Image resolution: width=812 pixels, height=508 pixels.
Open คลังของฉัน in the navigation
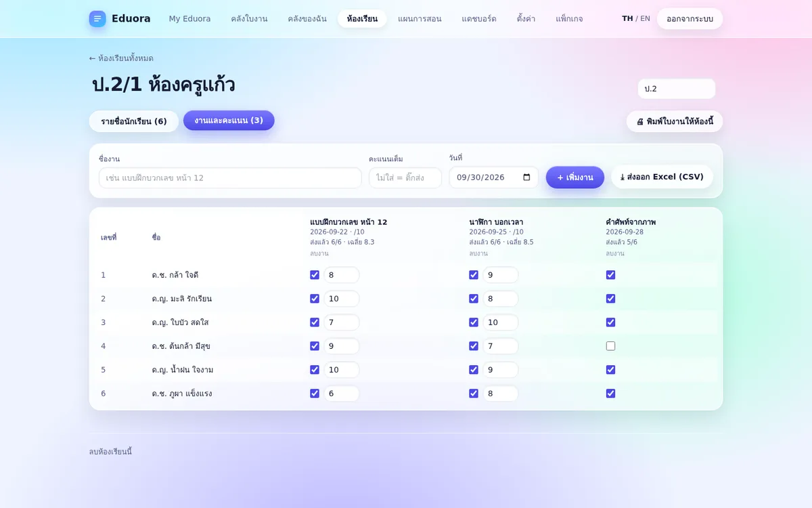[x=307, y=19]
